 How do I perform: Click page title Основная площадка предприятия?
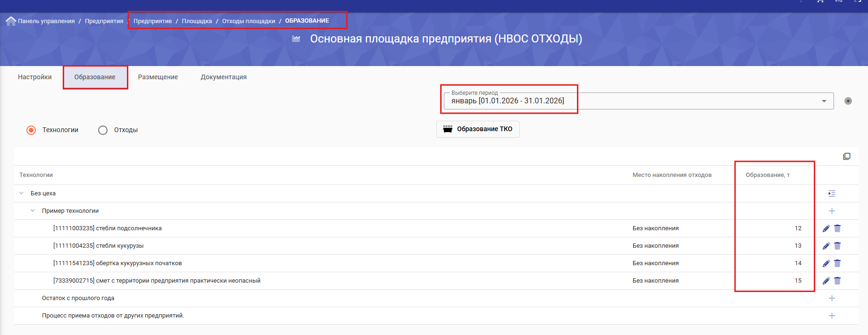click(x=446, y=39)
